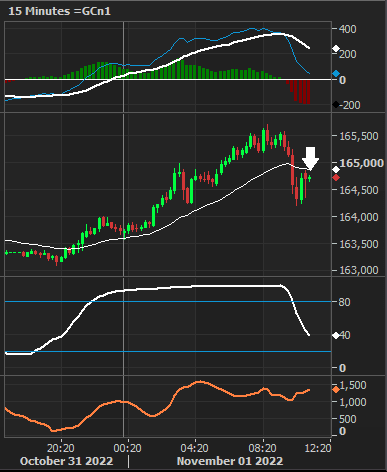Click the 12:20 time axis label
This screenshot has width=387, height=472.
[318, 448]
